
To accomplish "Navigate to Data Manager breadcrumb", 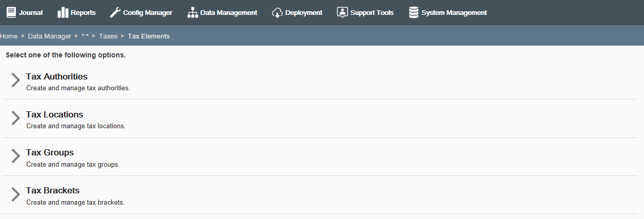I will (x=50, y=36).
